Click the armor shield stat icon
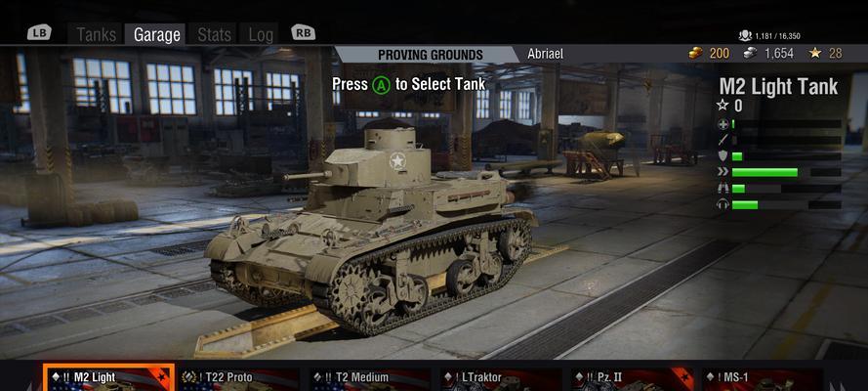 point(723,156)
